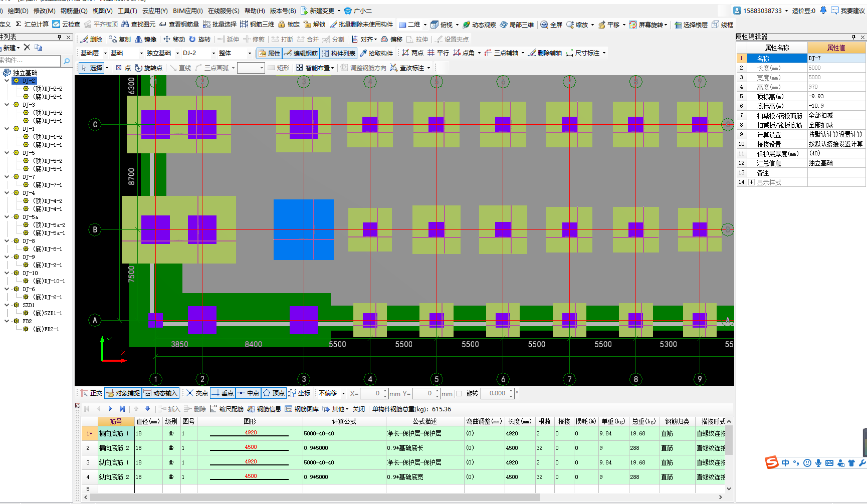Image resolution: width=867 pixels, height=504 pixels.
Task: Expand the 显示样式 property row
Action: coord(751,182)
